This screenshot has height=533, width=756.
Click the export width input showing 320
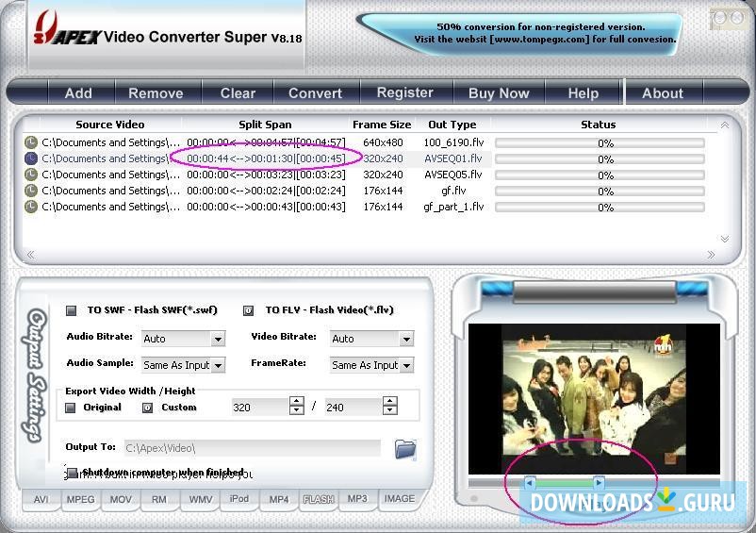260,407
